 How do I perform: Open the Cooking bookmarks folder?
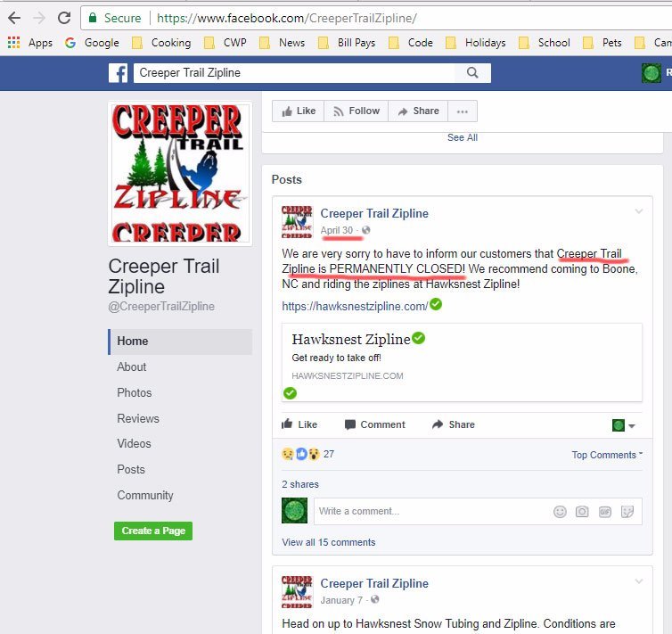click(161, 43)
